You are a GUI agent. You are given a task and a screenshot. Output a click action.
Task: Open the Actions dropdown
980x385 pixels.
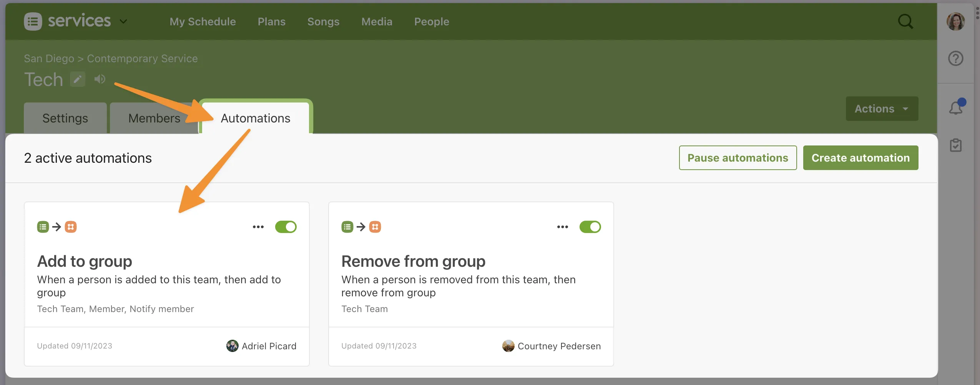tap(882, 109)
